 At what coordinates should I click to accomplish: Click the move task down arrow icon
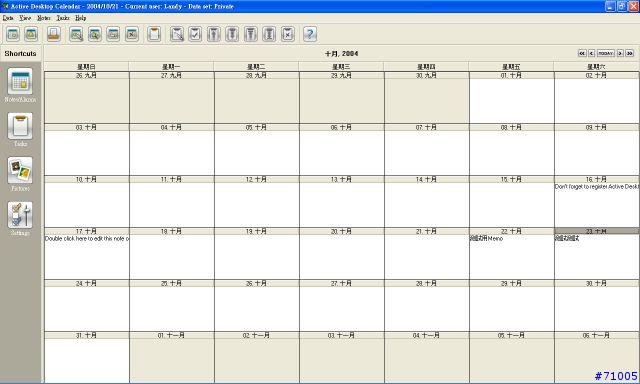tap(232, 34)
